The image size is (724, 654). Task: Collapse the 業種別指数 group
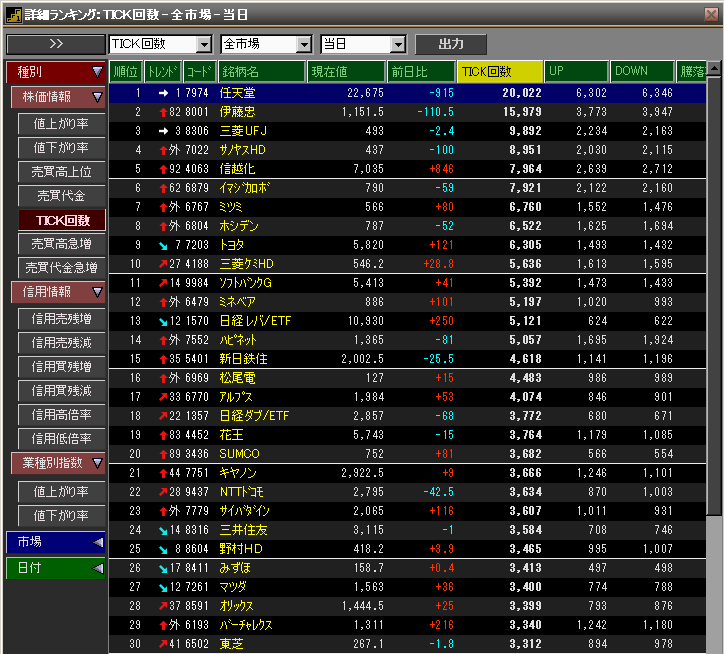[x=58, y=463]
